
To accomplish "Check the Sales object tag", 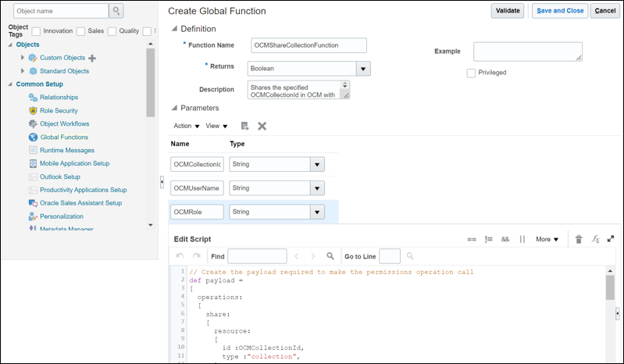I will coord(80,31).
